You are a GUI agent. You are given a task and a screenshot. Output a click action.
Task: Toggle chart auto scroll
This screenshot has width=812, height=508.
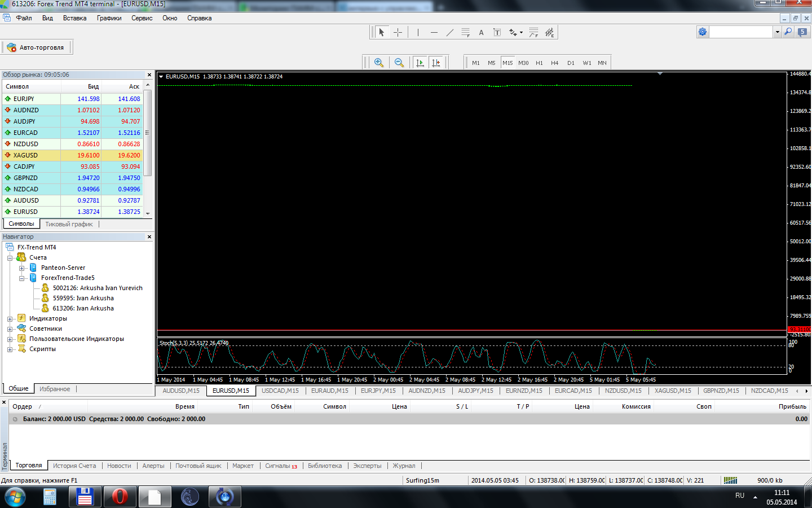click(x=420, y=63)
